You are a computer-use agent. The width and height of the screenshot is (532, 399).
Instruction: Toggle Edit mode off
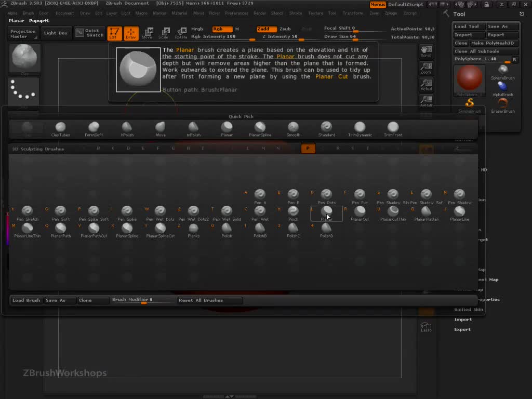[114, 33]
